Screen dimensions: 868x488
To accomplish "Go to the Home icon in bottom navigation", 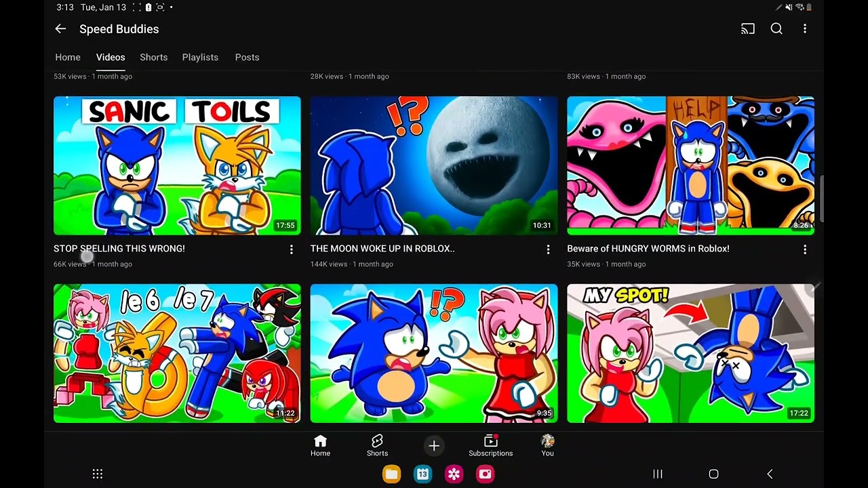I will (320, 445).
